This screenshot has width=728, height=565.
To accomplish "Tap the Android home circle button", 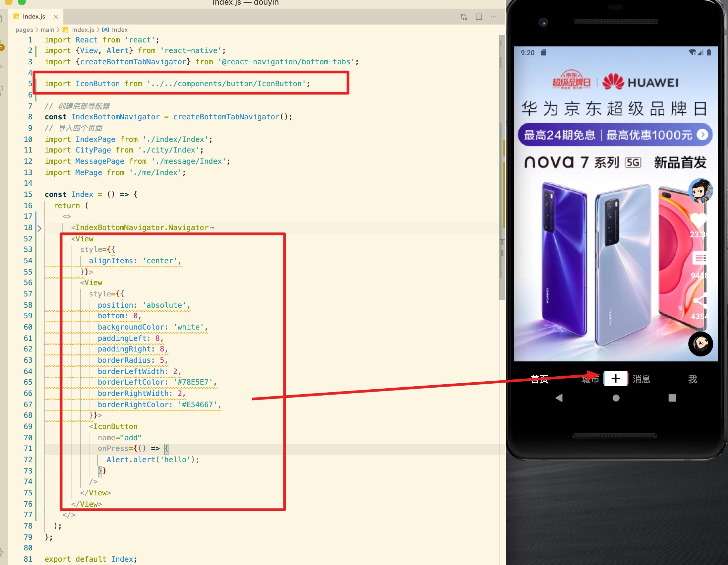I will [x=616, y=398].
